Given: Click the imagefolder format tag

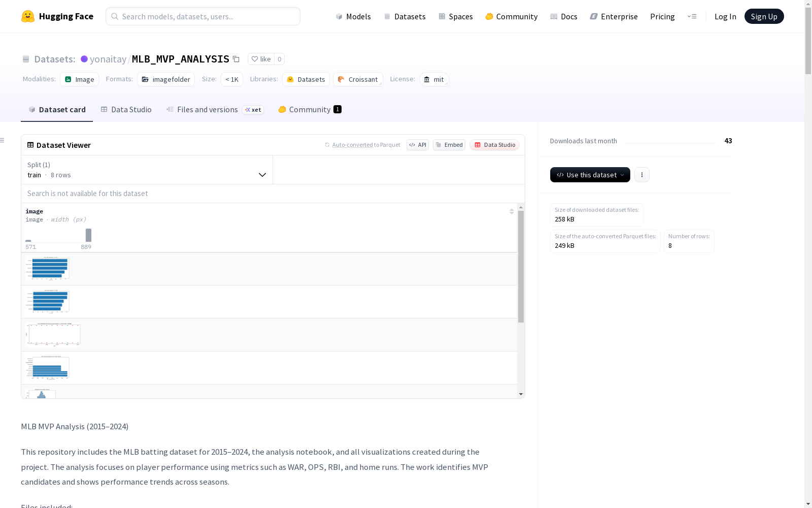Looking at the screenshot, I should (166, 79).
